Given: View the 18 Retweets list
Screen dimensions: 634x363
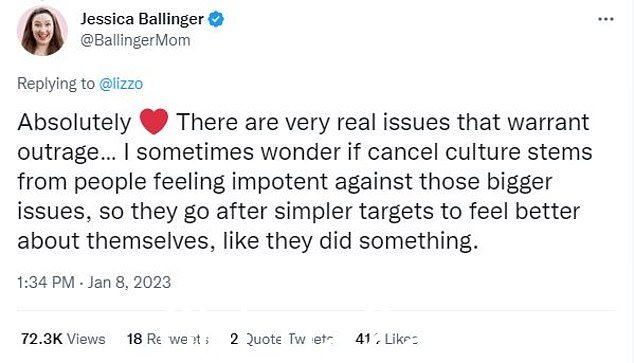Looking at the screenshot, I should click(x=168, y=339).
